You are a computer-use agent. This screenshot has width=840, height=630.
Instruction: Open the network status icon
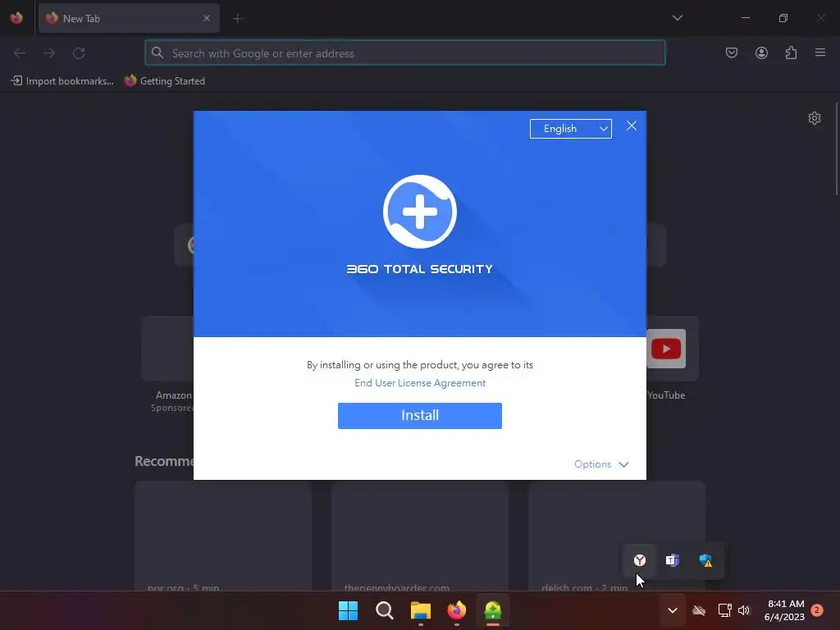[x=724, y=610]
